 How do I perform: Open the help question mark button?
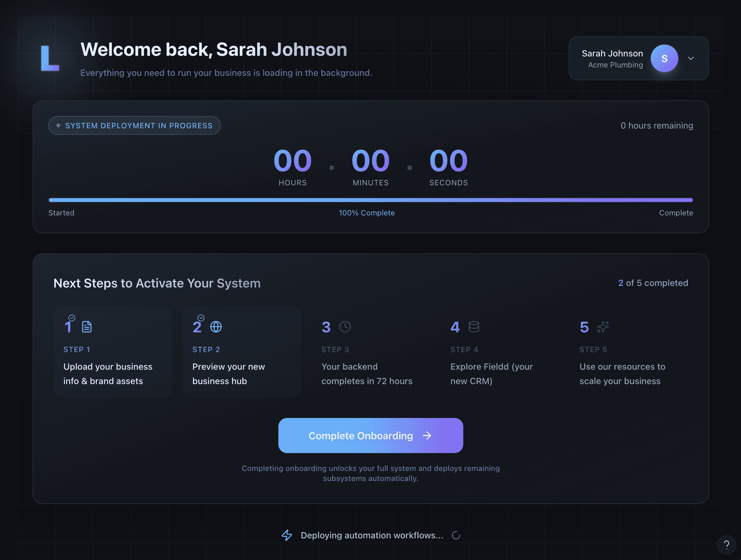point(726,545)
